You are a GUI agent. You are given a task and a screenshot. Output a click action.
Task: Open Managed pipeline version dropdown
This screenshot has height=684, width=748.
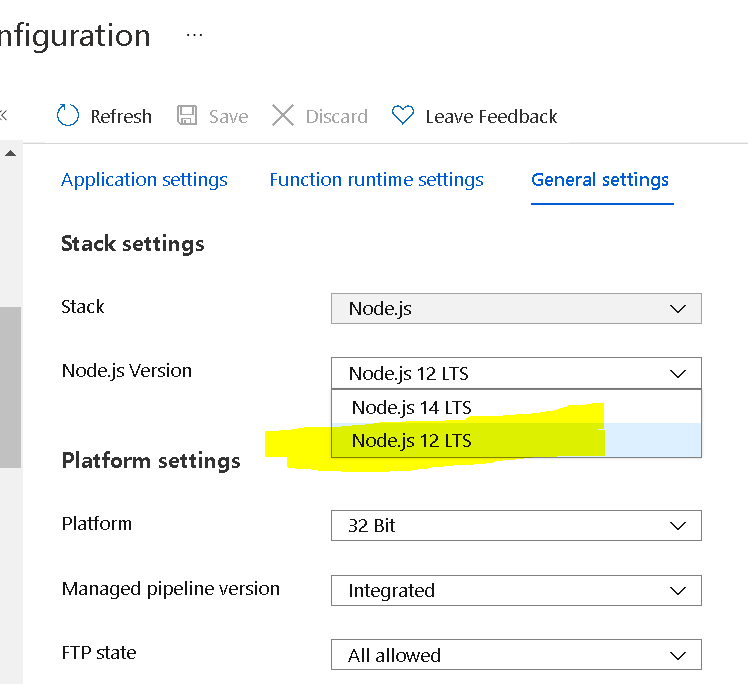515,591
